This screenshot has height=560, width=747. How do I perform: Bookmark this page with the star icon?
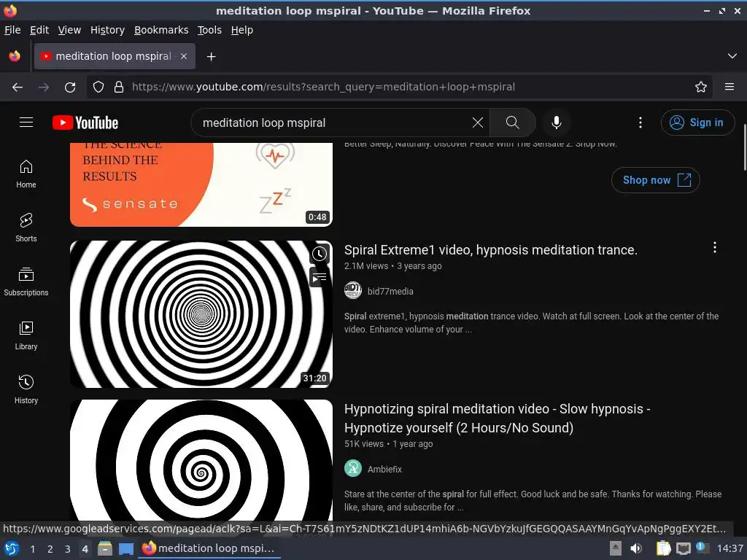pos(701,87)
